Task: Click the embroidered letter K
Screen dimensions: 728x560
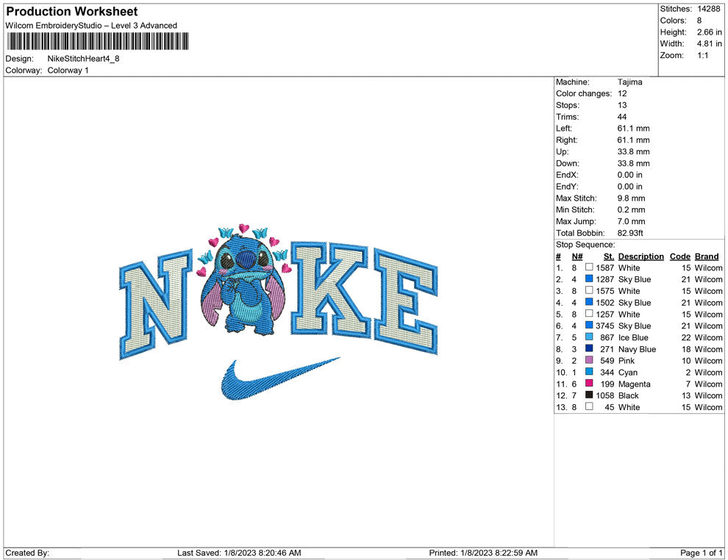Action: coord(329,289)
